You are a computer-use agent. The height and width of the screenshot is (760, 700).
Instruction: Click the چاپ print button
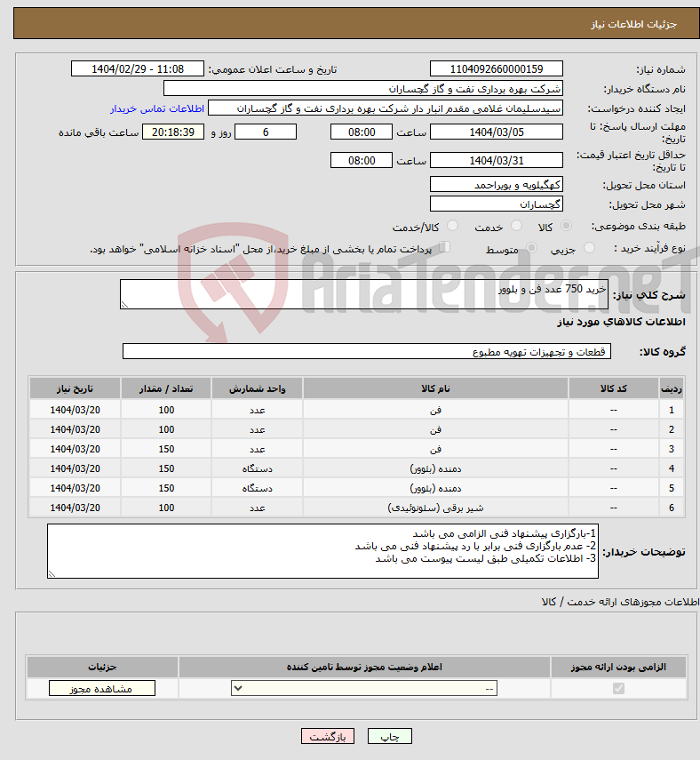389,736
